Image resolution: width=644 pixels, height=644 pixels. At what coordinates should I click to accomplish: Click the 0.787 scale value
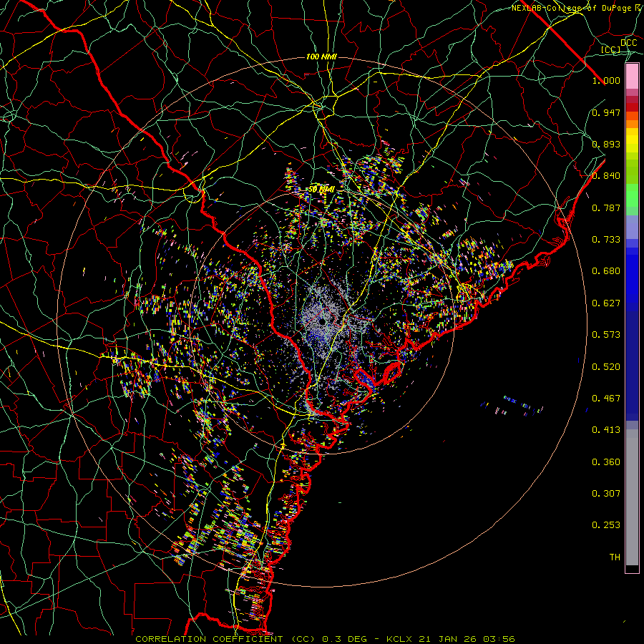[x=606, y=208]
